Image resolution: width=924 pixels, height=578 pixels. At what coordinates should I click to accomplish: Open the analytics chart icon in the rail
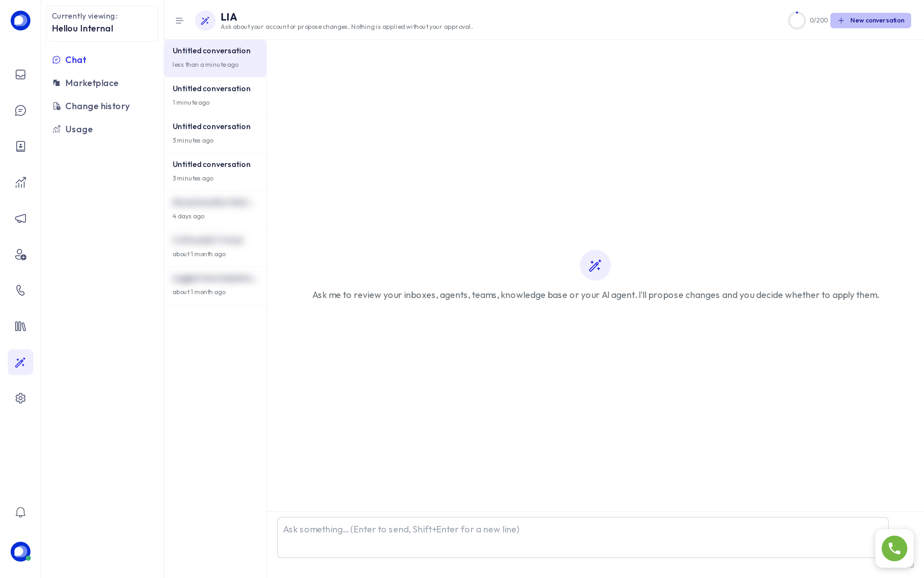20,182
